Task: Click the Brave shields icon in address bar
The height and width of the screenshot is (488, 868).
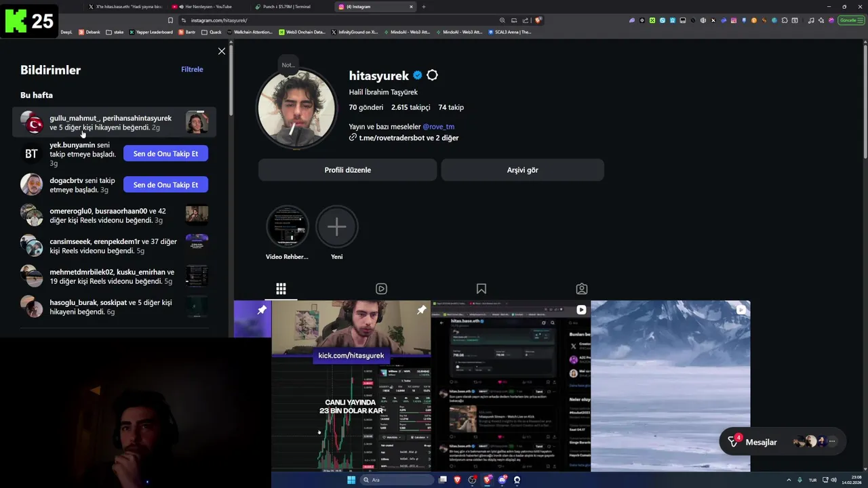Action: coord(538,20)
